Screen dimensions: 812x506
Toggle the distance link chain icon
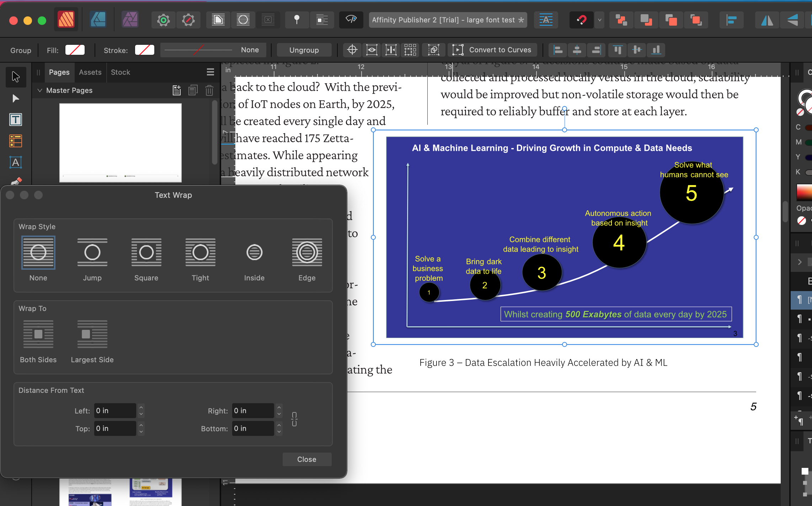294,419
